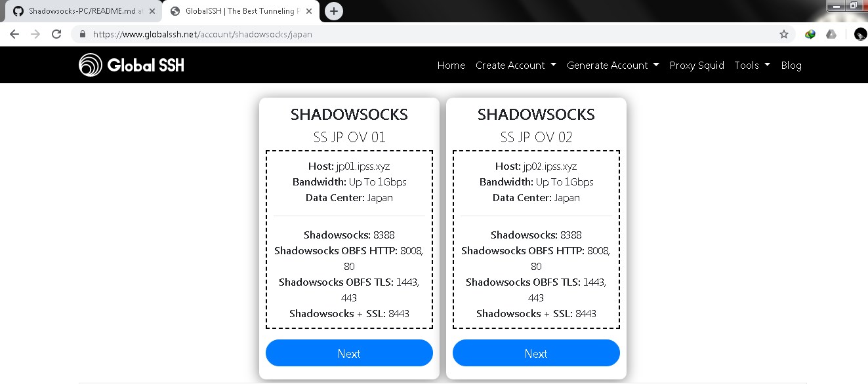Open the Home menu link
This screenshot has width=868, height=384.
tap(451, 65)
